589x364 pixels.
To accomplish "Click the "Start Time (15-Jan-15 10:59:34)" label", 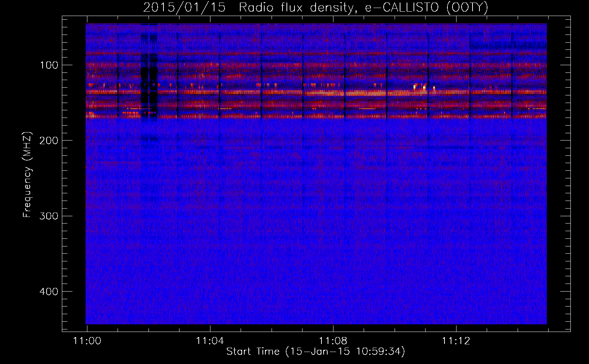I will click(x=316, y=352).
